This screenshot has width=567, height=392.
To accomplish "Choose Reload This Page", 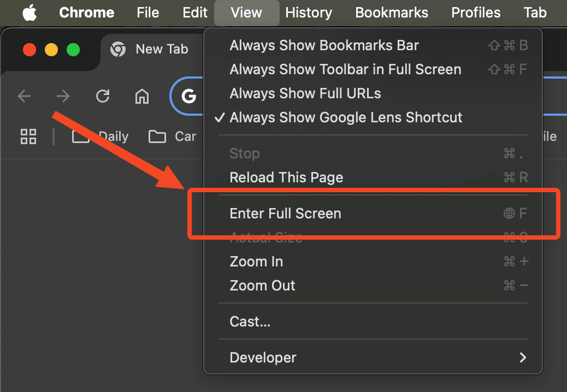I will click(373, 177).
